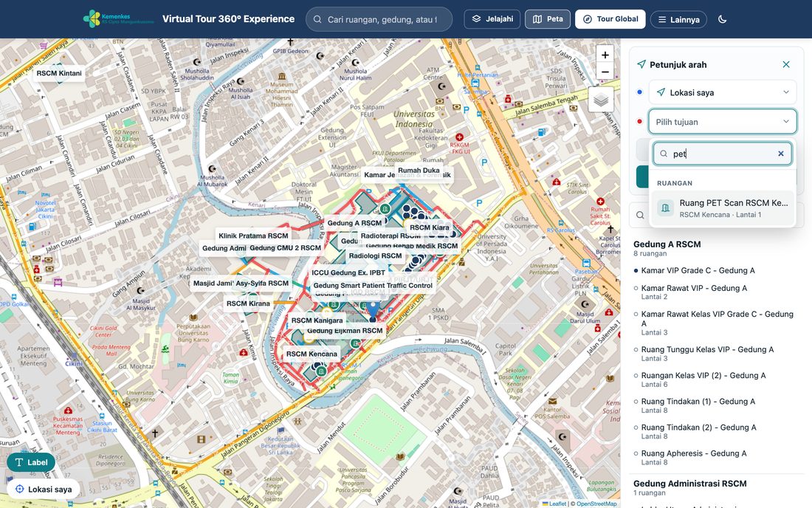
Task: Select Ruang Tindakan (2) - Gedung A
Action: [x=698, y=431]
